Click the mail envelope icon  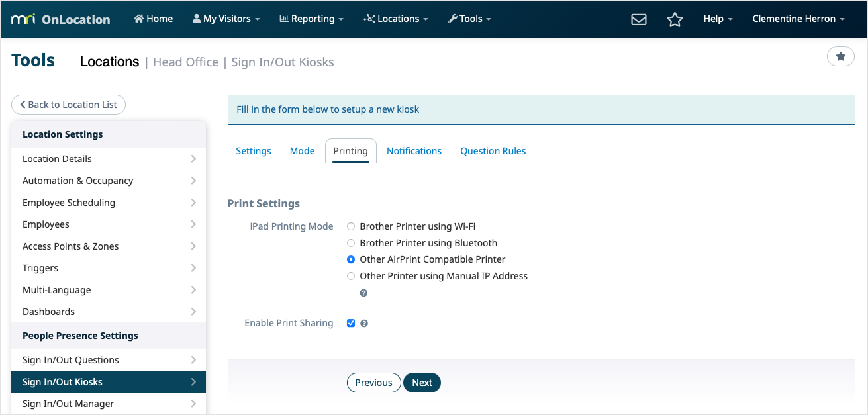coord(638,19)
